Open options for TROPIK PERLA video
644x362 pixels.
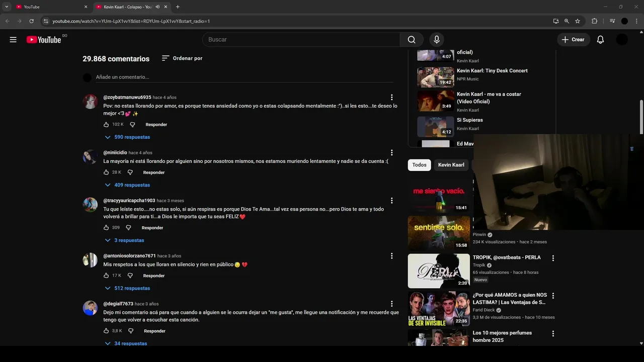pyautogui.click(x=553, y=258)
